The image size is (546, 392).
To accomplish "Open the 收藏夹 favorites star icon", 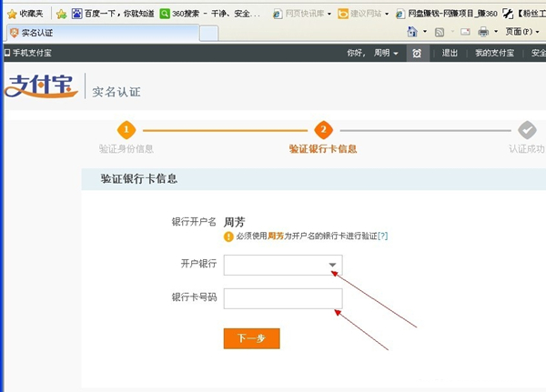I will point(12,14).
